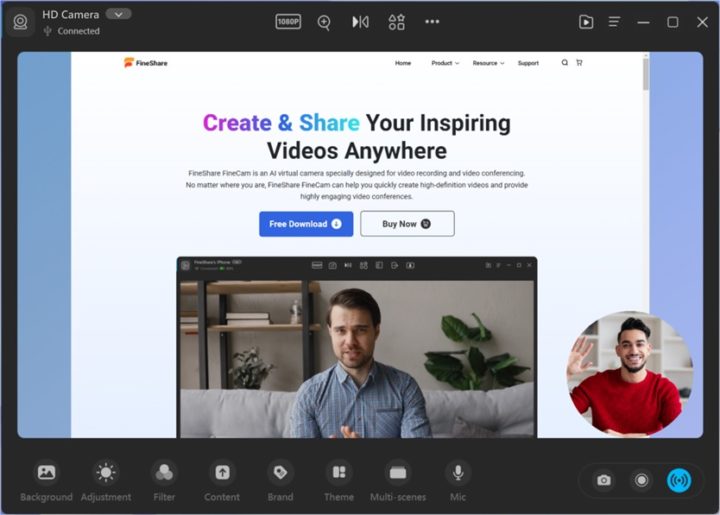Image resolution: width=720 pixels, height=515 pixels.
Task: Expand the Product menu on FineShare page
Action: [x=445, y=63]
